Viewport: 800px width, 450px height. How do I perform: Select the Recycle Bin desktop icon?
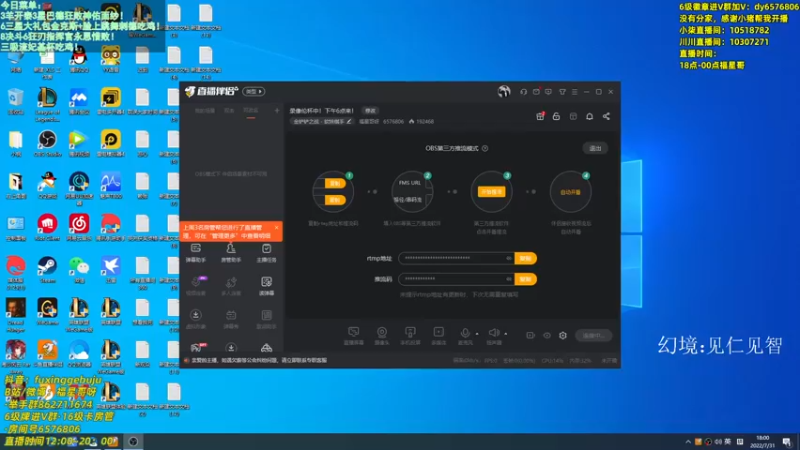click(x=15, y=101)
